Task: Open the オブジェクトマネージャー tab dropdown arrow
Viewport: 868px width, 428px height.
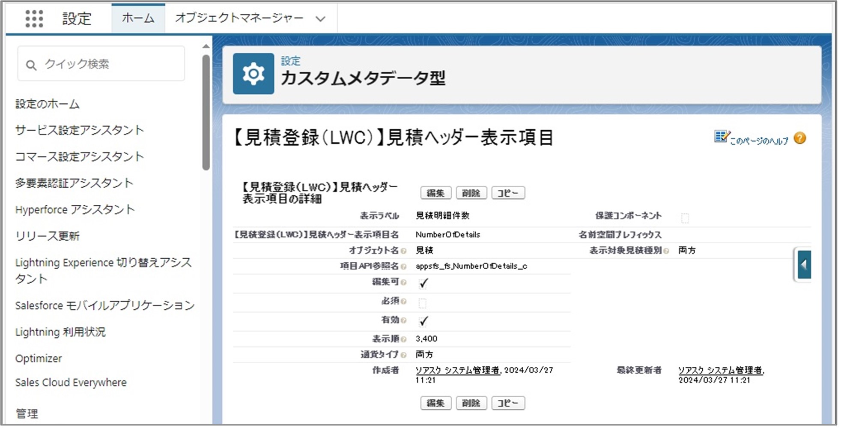Action: pyautogui.click(x=320, y=19)
